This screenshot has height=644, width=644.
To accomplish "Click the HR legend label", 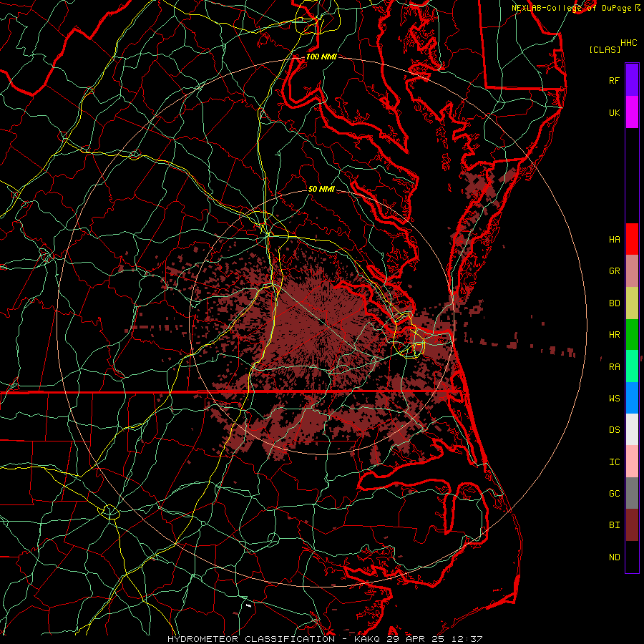I will (614, 335).
